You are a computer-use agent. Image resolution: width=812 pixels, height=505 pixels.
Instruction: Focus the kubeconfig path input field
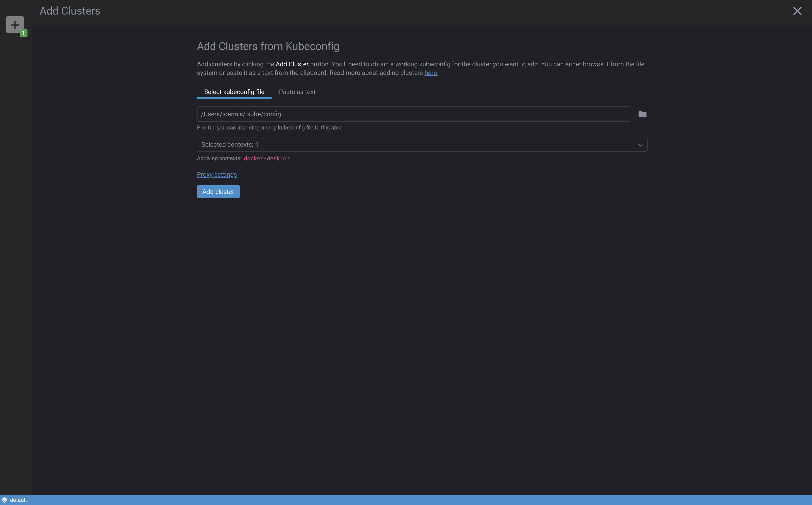click(413, 114)
